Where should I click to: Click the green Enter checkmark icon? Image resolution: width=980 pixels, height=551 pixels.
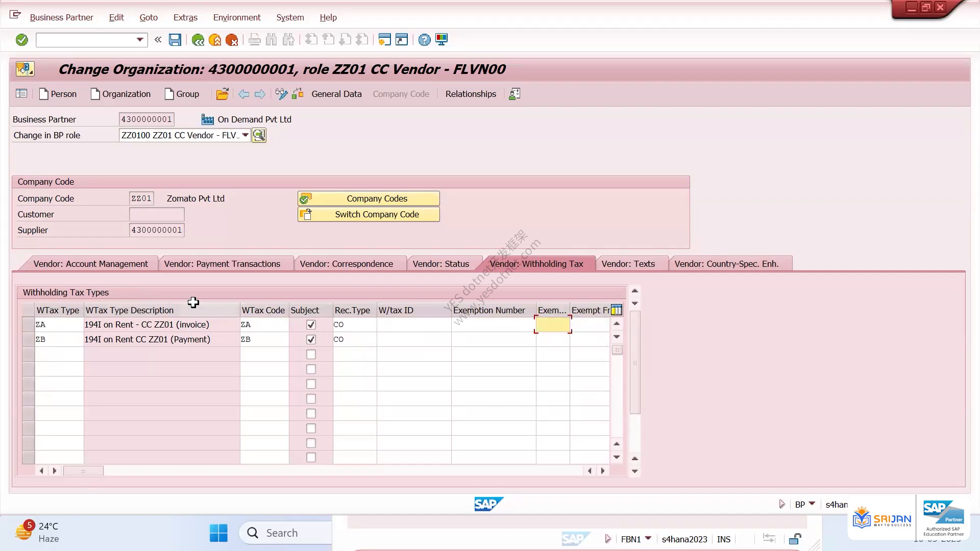click(21, 40)
